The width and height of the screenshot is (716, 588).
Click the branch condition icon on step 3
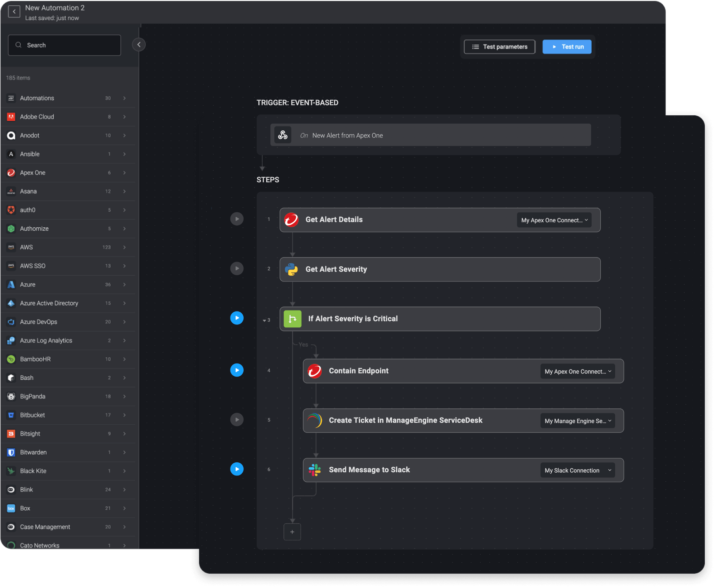292,319
